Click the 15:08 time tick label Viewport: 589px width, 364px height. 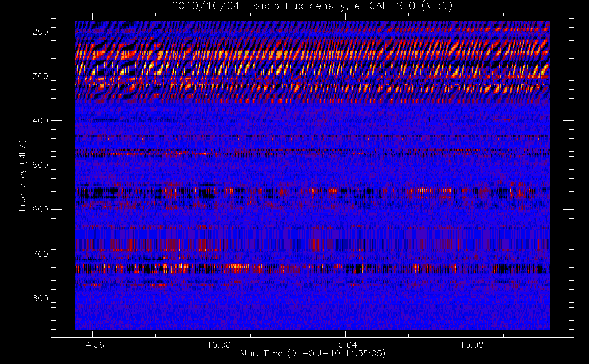[x=472, y=345]
